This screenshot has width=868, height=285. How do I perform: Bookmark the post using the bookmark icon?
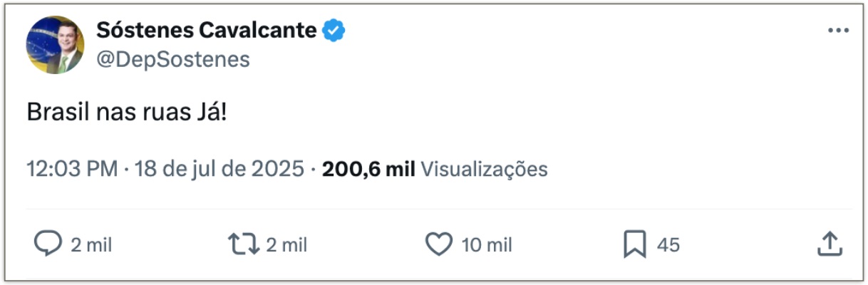click(x=634, y=245)
